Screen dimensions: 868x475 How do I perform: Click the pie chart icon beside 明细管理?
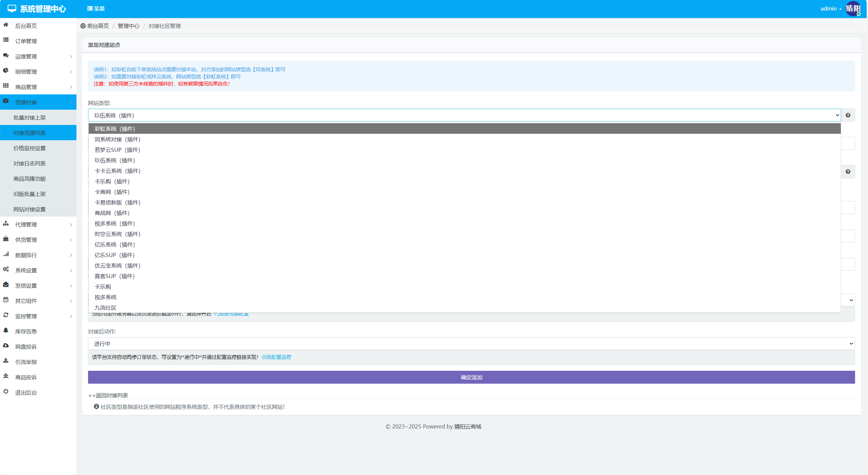6,71
